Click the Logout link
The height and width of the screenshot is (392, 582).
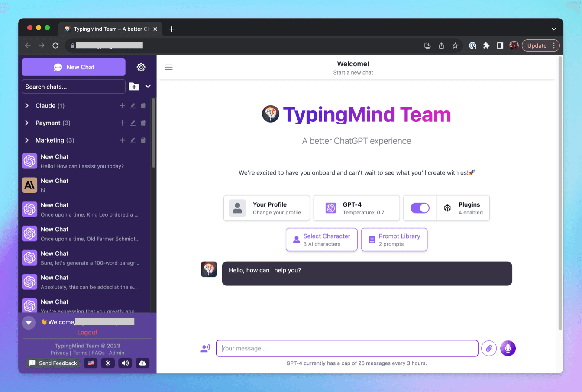click(x=87, y=332)
